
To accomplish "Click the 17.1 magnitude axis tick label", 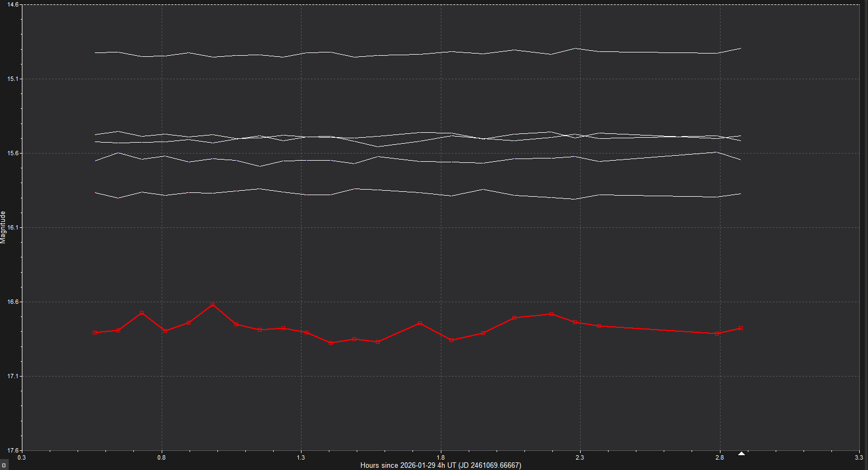I will pyautogui.click(x=13, y=376).
